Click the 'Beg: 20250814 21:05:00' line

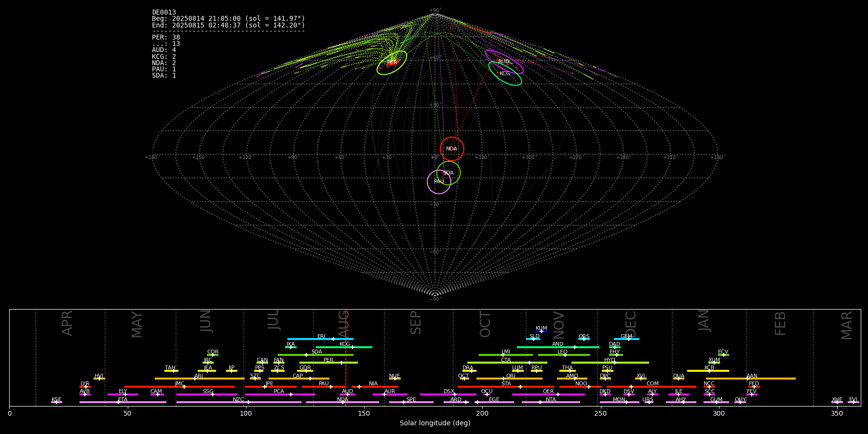(x=229, y=19)
